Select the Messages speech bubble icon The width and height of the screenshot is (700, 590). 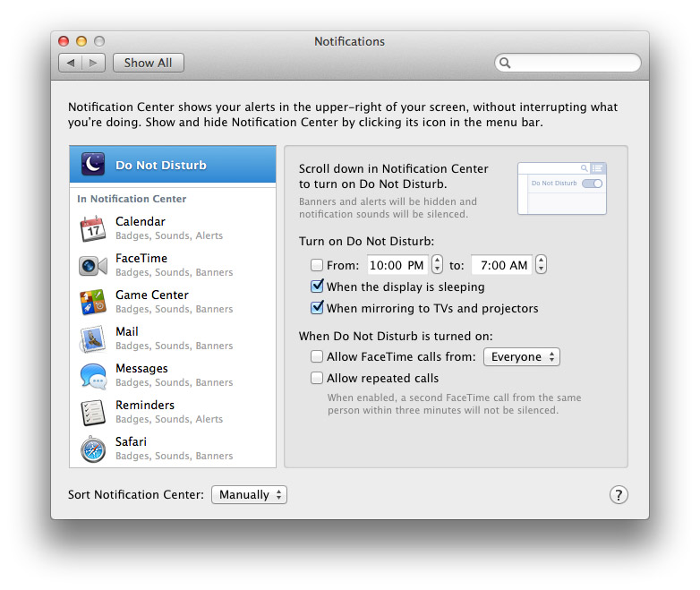pos(93,375)
